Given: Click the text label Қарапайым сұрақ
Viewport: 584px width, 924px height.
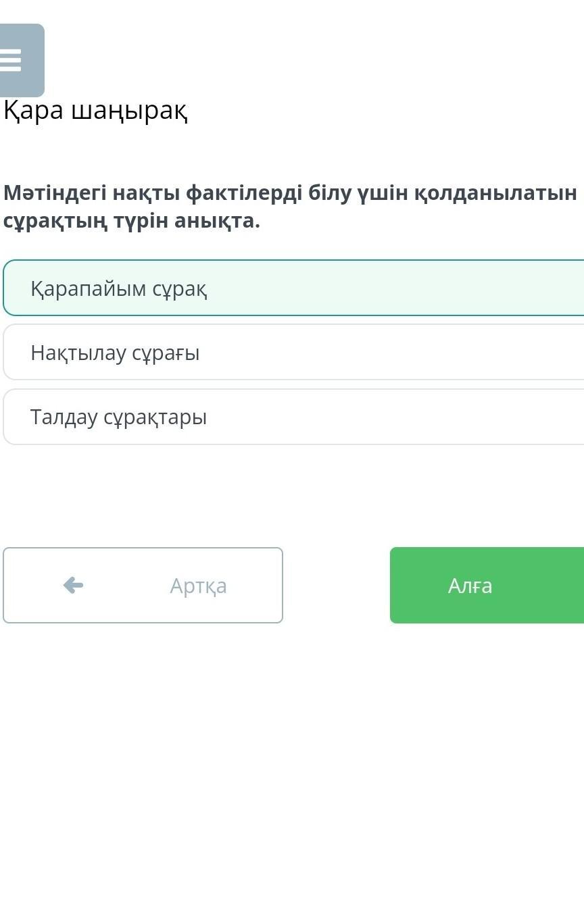Looking at the screenshot, I should tap(119, 289).
